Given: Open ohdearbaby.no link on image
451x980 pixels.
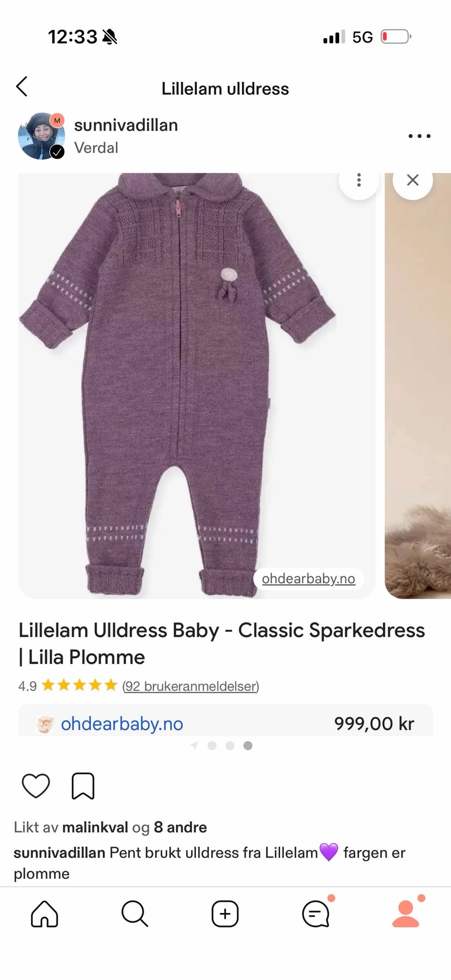Looking at the screenshot, I should [x=309, y=579].
